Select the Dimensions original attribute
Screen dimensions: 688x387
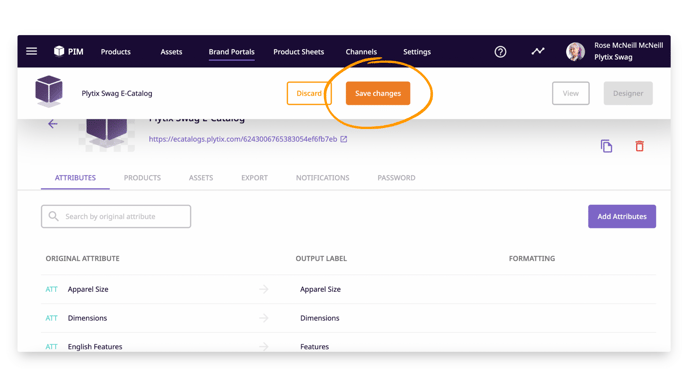pyautogui.click(x=87, y=318)
